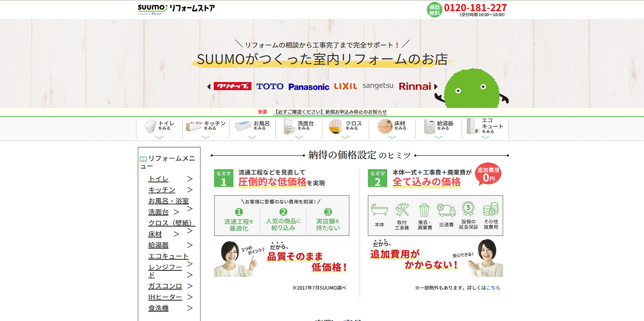Click the 撤去・廃棄費 trash bin icon
This screenshot has height=321, width=644.
pyautogui.click(x=424, y=210)
